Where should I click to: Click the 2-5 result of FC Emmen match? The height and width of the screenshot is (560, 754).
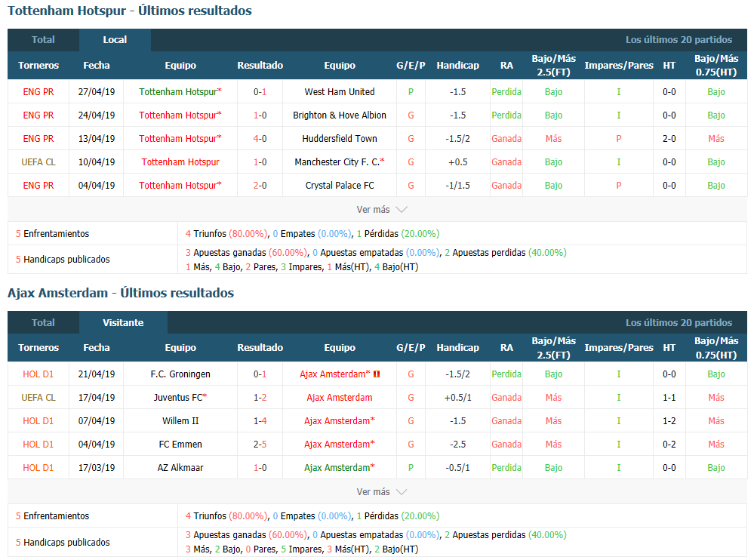pyautogui.click(x=260, y=445)
